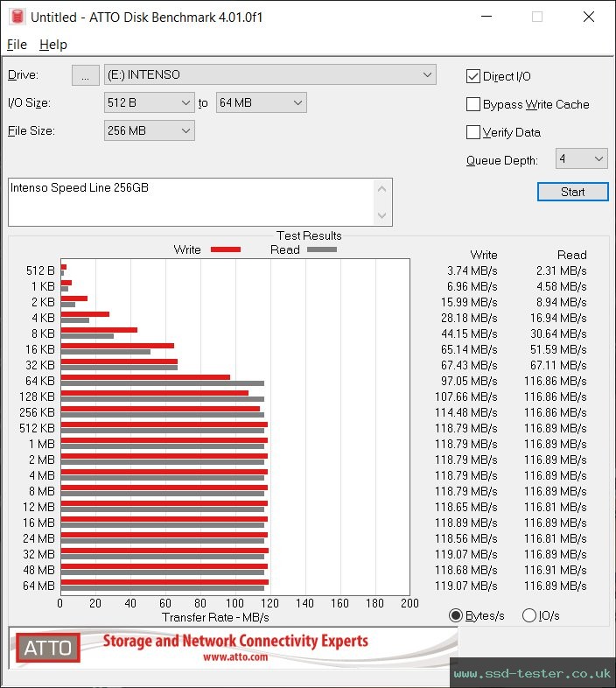
Task: Click the 128 KB row write value 107.66 MB/s
Action: (x=466, y=397)
